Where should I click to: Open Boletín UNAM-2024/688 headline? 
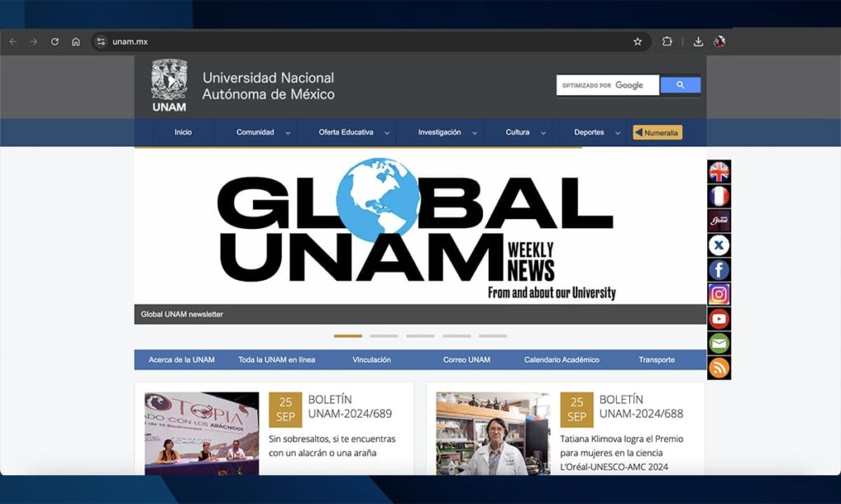[641, 406]
